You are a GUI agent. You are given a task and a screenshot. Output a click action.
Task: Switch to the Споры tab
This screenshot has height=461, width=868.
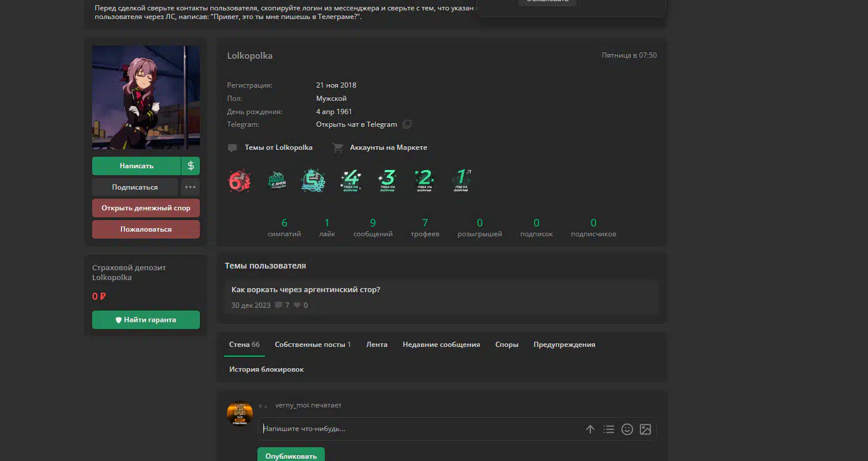click(x=507, y=345)
